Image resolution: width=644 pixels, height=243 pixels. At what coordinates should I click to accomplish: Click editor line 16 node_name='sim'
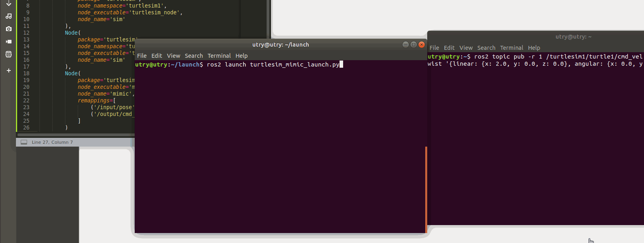101,60
